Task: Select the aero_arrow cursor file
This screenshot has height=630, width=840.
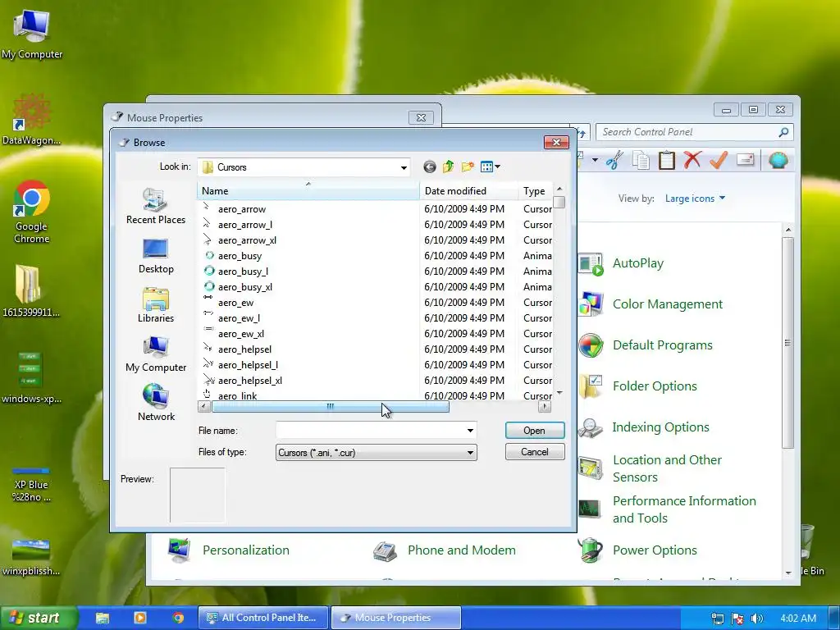Action: pos(242,209)
